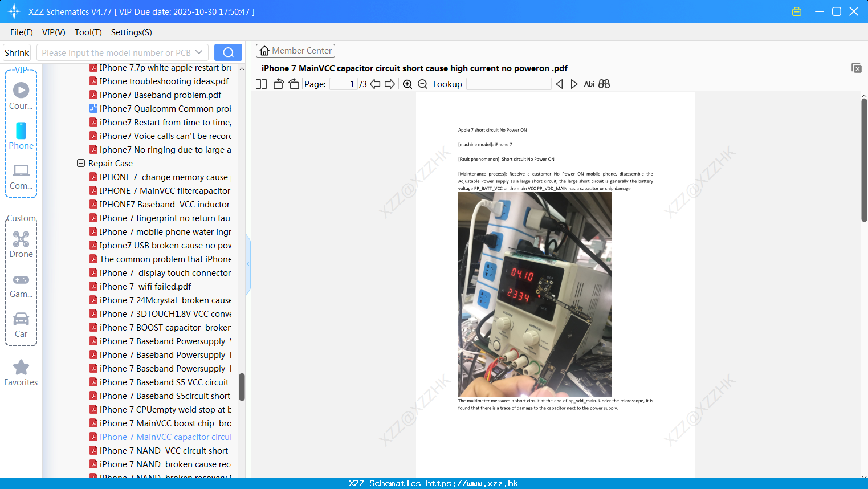Viewport: 868px width, 489px height.
Task: Open 'IPhone troubleshooting ideas.pdf'
Action: click(x=159, y=81)
